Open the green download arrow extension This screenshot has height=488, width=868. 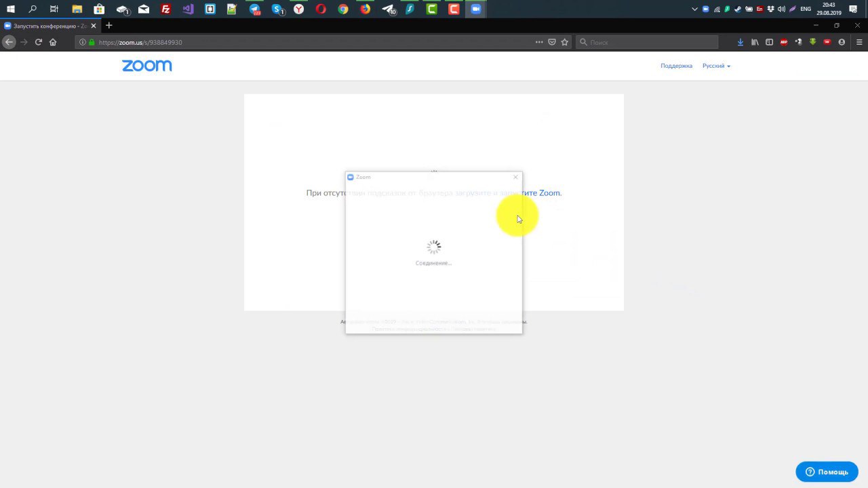(x=813, y=42)
